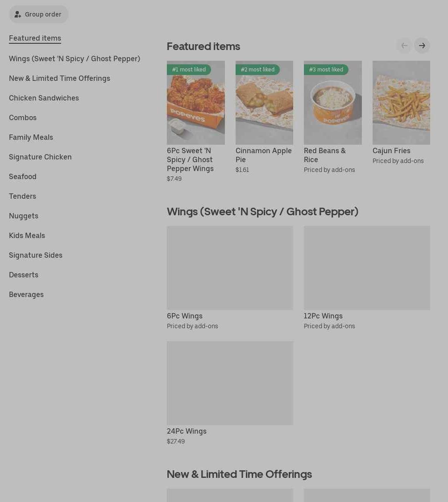The image size is (448, 502).
Task: Click the previous arrow in Featured items
Action: click(404, 46)
